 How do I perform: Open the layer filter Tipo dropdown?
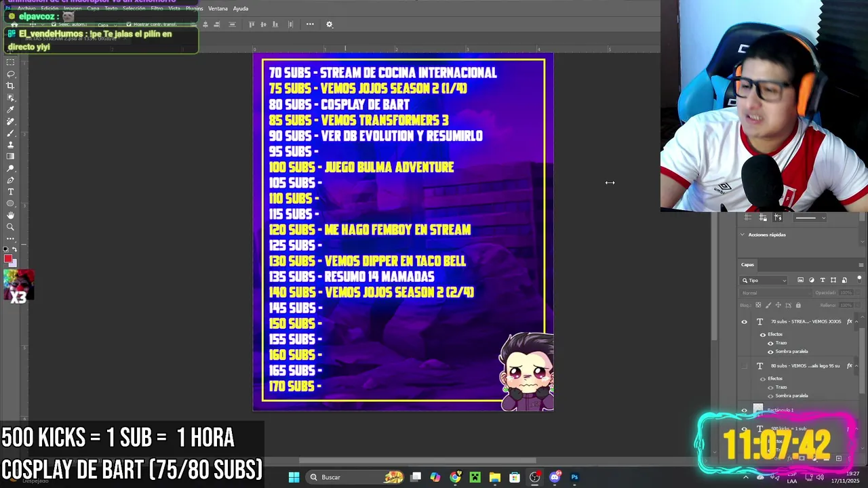(x=764, y=280)
